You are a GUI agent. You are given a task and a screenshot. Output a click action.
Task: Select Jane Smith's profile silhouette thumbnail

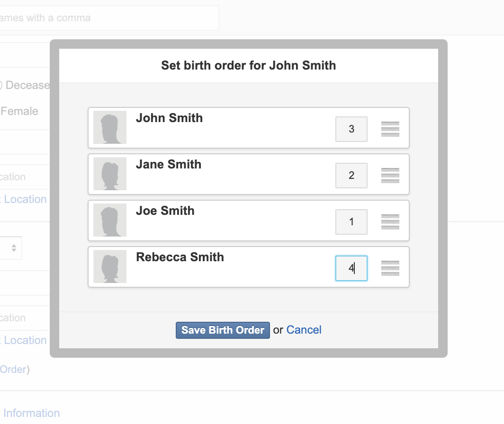pos(110,174)
